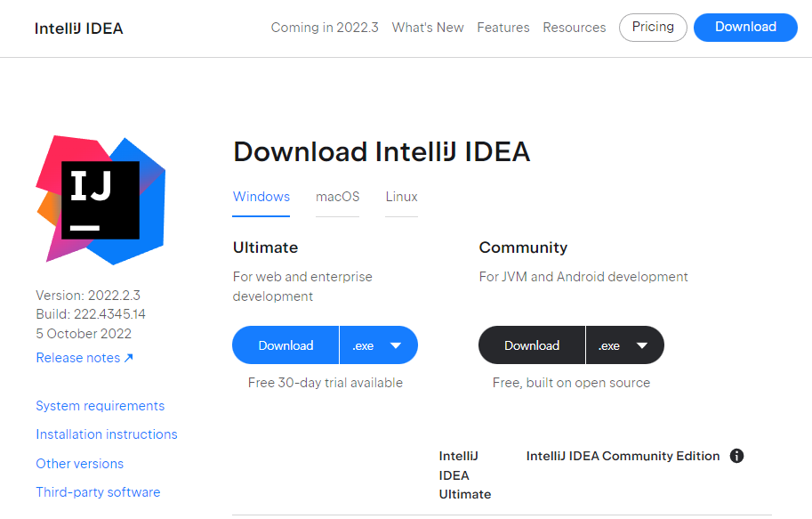Open the Community .exe format dropdown
Screen dimensions: 812x519
pos(624,345)
